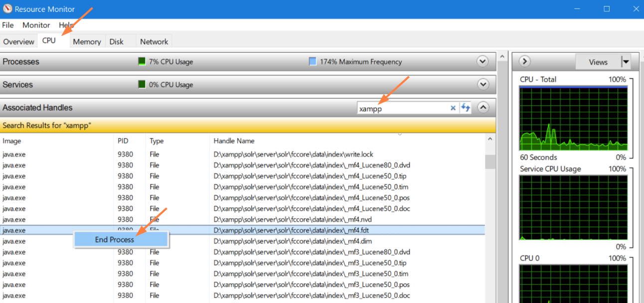Open the File menu
Viewport: 644px width, 303px height.
click(x=7, y=25)
